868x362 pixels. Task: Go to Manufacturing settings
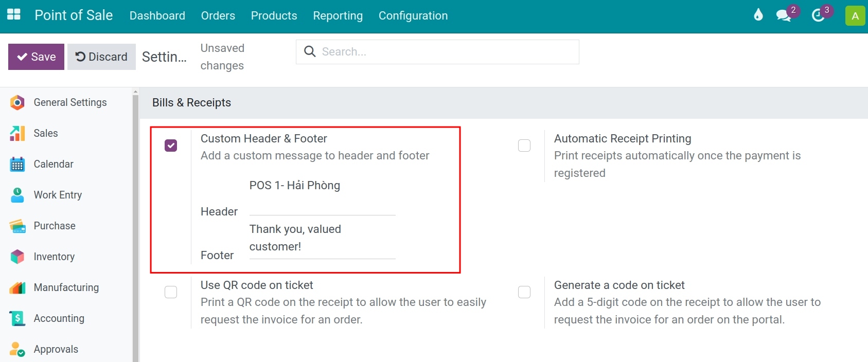tap(66, 287)
